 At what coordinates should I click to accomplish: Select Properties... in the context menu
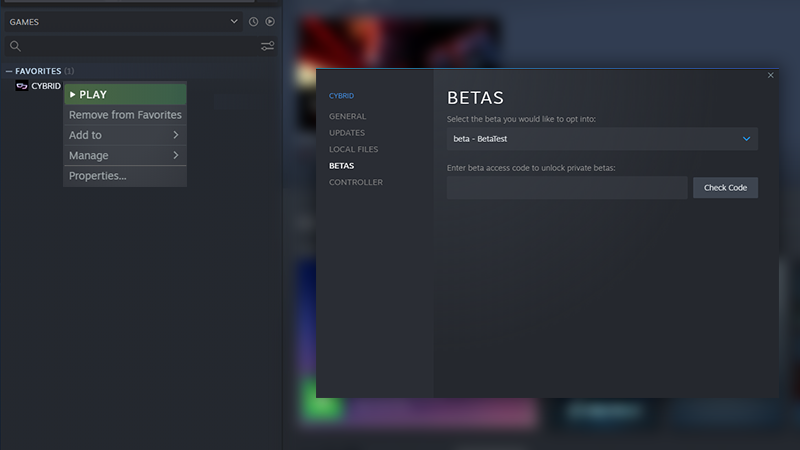98,176
